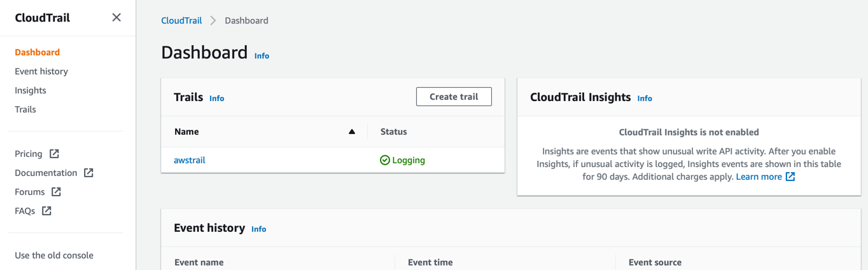This screenshot has width=868, height=270.
Task: Click the CloudTrail breadcrumb link
Action: (181, 20)
